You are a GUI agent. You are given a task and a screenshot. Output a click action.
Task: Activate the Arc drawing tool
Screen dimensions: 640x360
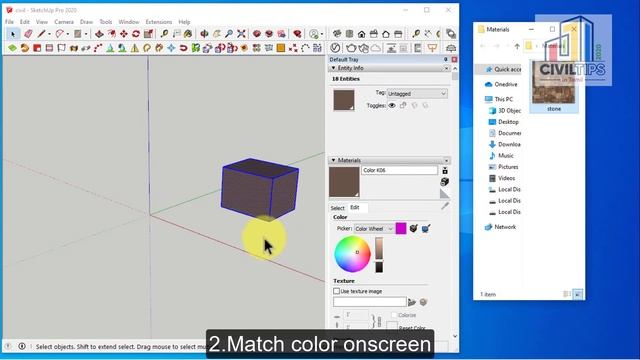[x=60, y=34]
